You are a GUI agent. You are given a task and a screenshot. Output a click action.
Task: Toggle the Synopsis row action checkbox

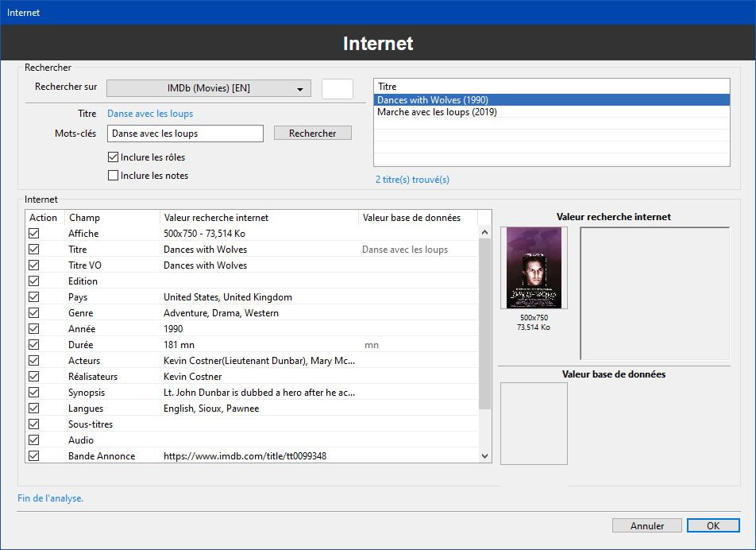pos(34,393)
